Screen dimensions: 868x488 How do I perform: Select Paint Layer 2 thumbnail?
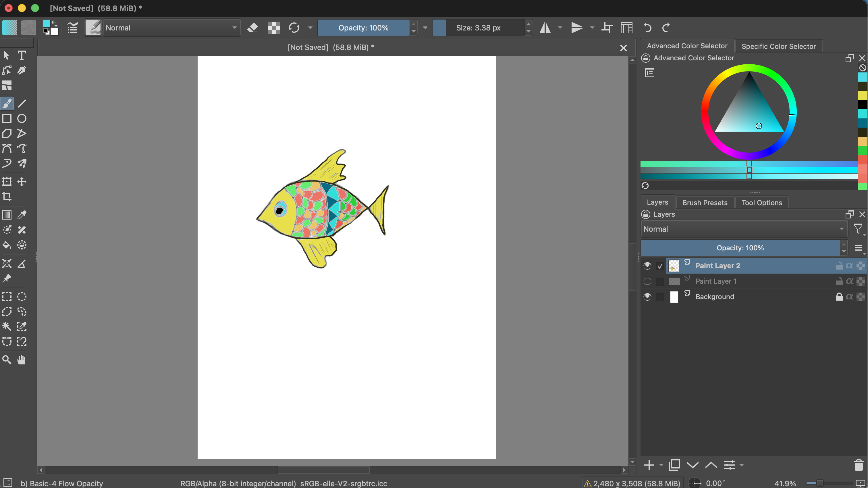tap(674, 266)
